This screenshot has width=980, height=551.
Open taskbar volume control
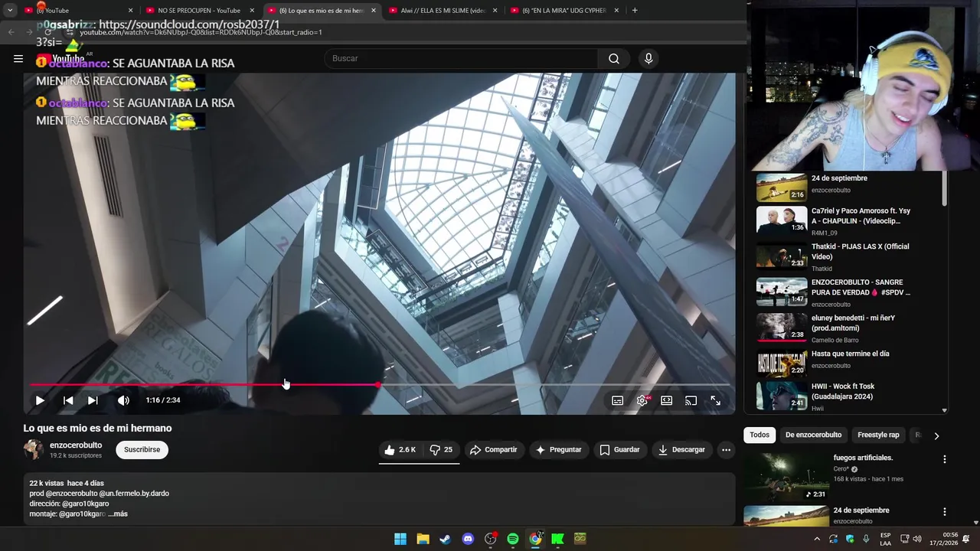coord(917,539)
